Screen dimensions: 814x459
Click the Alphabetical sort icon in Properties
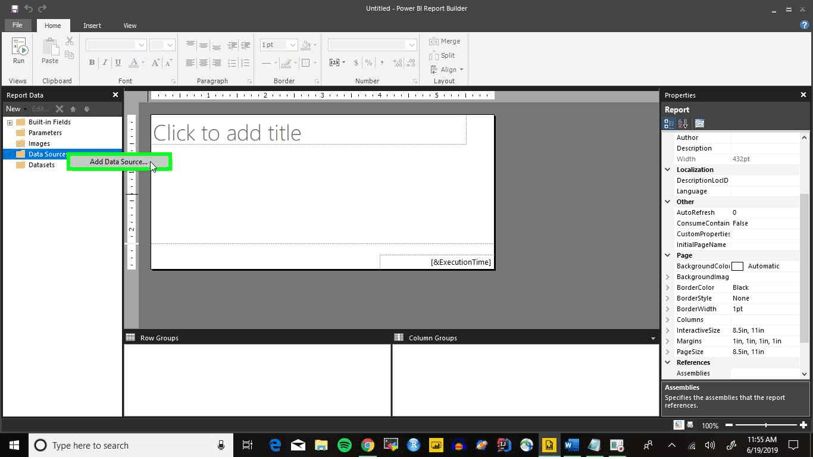(x=683, y=124)
